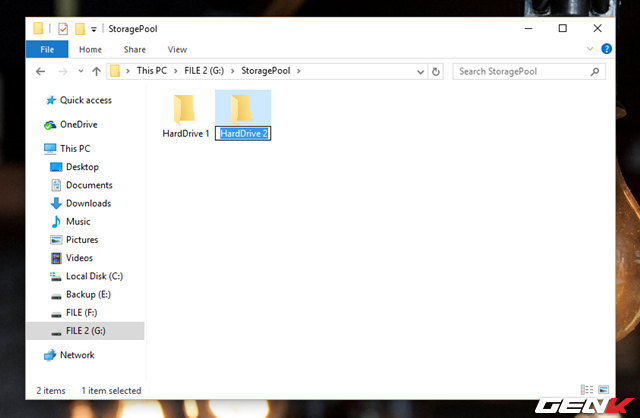
Task: Switch to the View ribbon tab
Action: point(177,49)
